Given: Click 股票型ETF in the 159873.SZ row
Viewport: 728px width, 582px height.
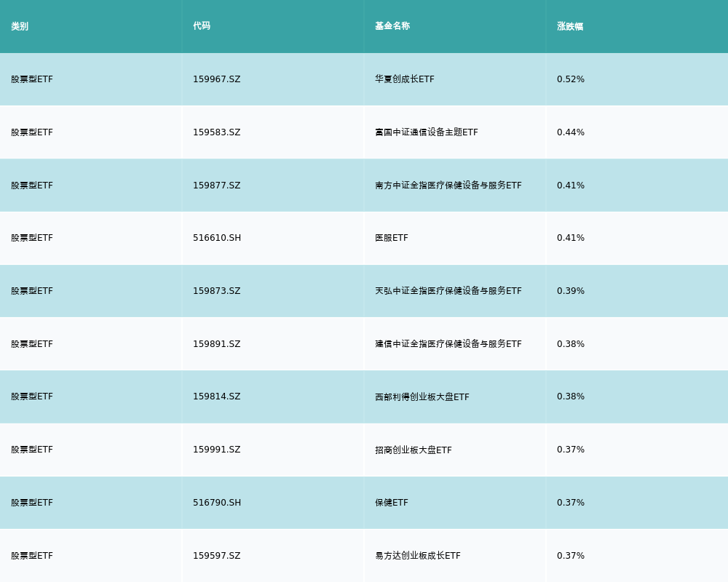Looking at the screenshot, I should click(32, 290).
